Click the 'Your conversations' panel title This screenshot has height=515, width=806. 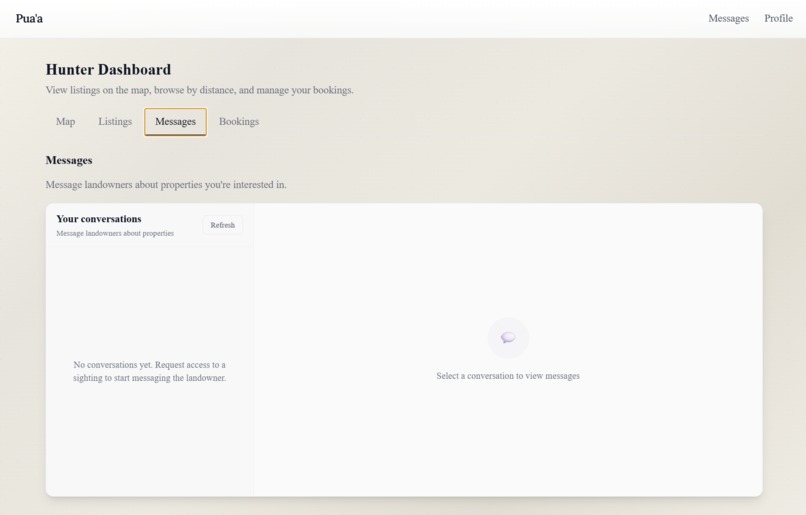pos(99,219)
